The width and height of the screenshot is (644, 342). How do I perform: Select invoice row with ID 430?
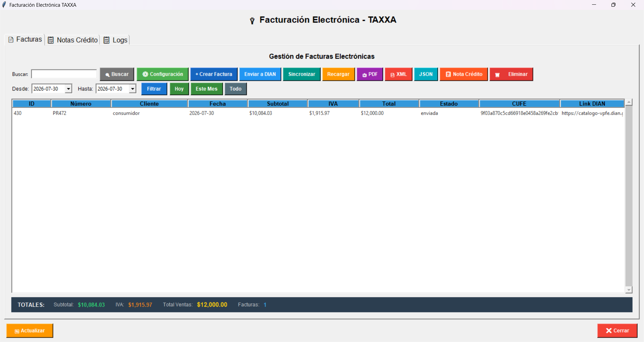pyautogui.click(x=318, y=113)
